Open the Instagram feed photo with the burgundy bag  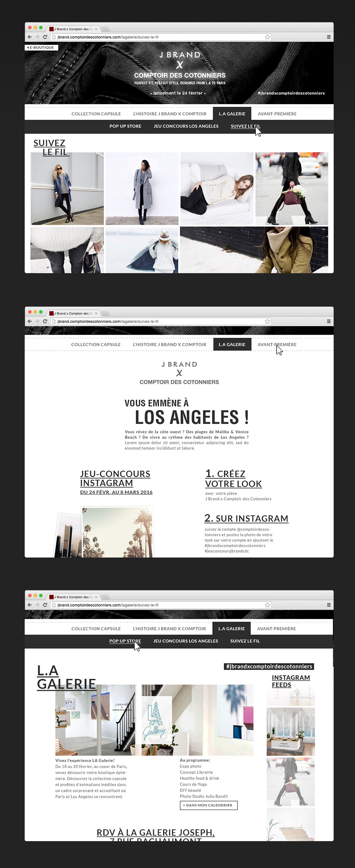tap(291, 781)
